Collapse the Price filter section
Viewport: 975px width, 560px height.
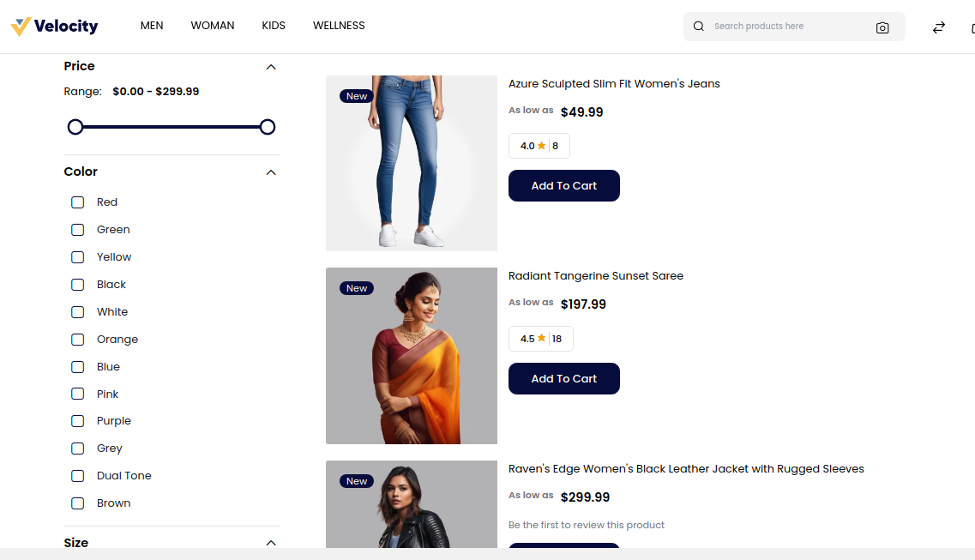(x=271, y=67)
